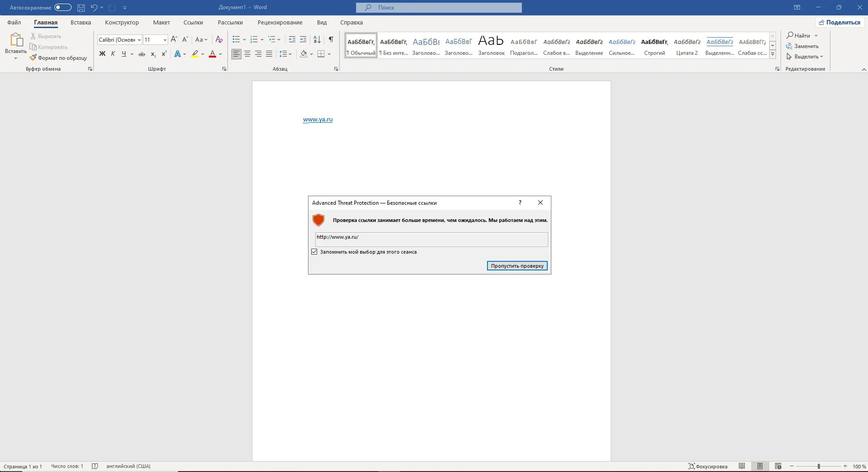
Task: Open ribbon display options icon
Action: 797,7
